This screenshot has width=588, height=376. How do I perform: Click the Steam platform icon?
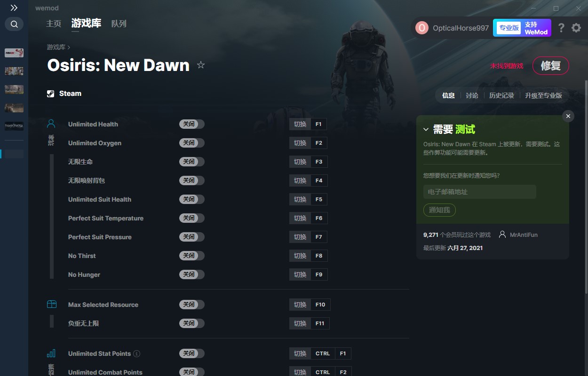pyautogui.click(x=51, y=94)
